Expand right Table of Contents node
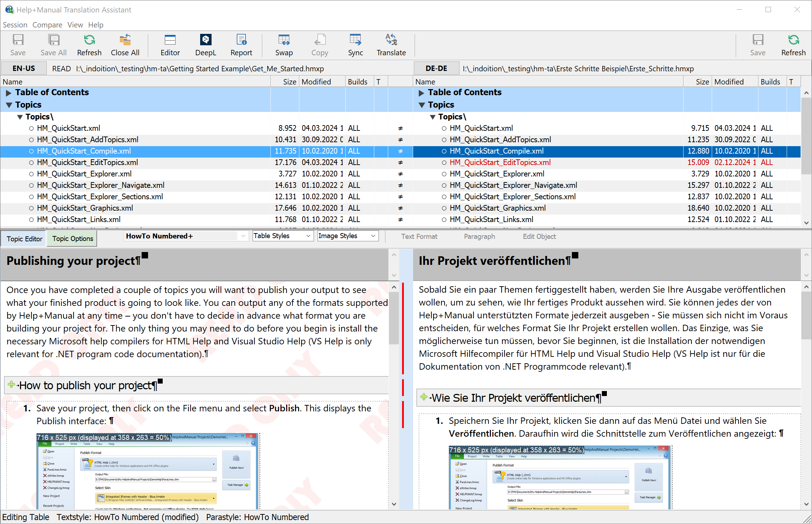812x524 pixels. pyautogui.click(x=421, y=93)
